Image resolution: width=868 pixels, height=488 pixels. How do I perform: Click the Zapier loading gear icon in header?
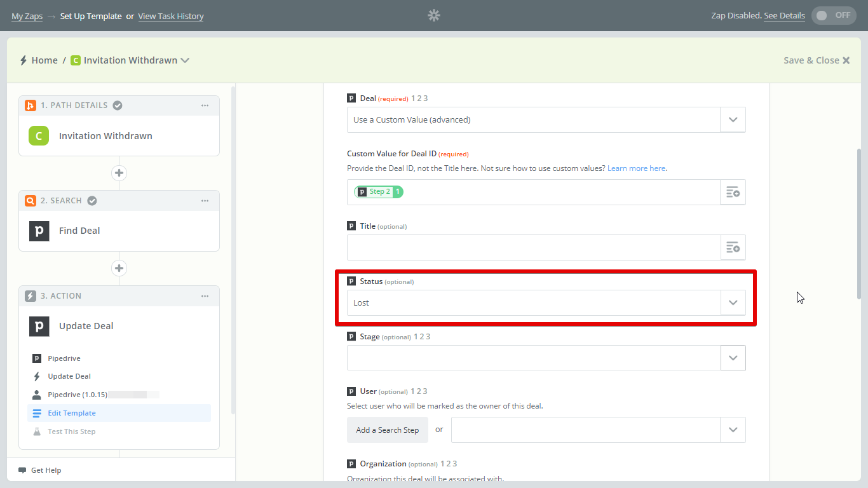coord(434,15)
